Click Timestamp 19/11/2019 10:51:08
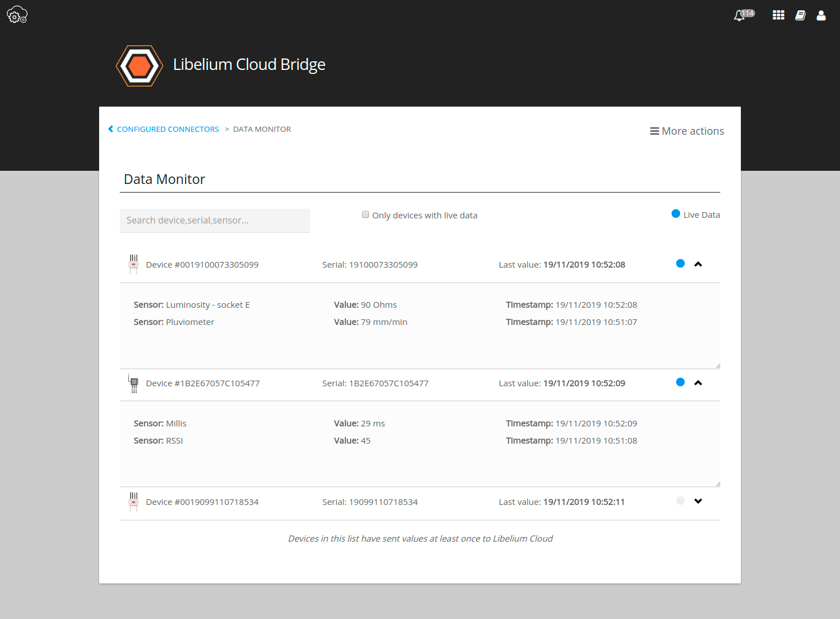This screenshot has width=840, height=619. [571, 441]
